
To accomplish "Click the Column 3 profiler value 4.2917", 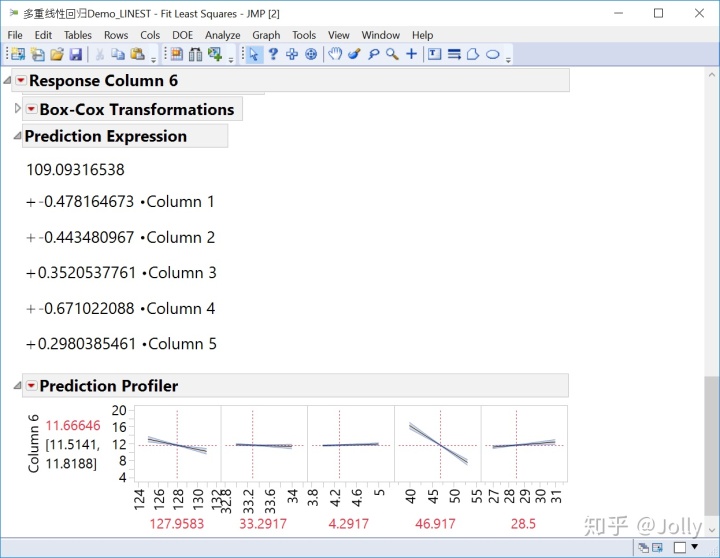I will point(349,524).
